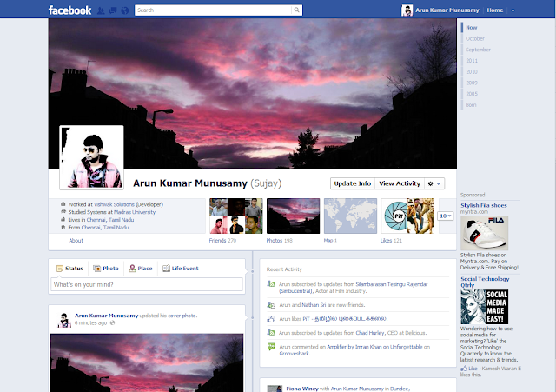
Task: Click the Silambarasan Tesingu Rajendar link
Action: [392, 284]
